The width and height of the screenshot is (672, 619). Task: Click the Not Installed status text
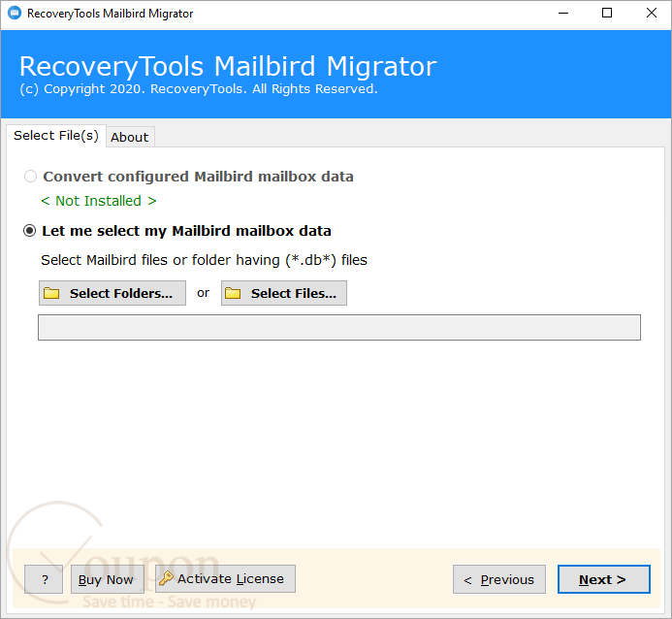(x=99, y=201)
